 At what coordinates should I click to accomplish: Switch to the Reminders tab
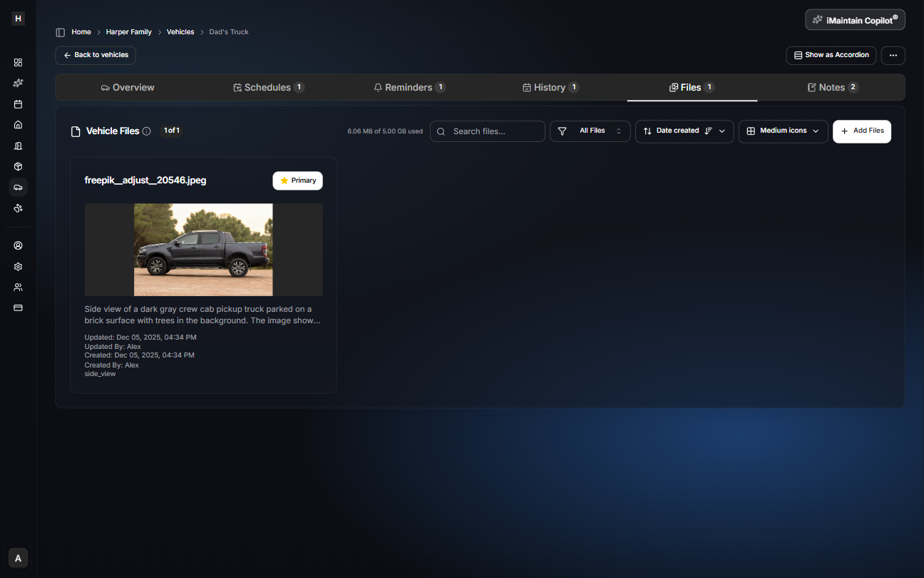click(410, 87)
